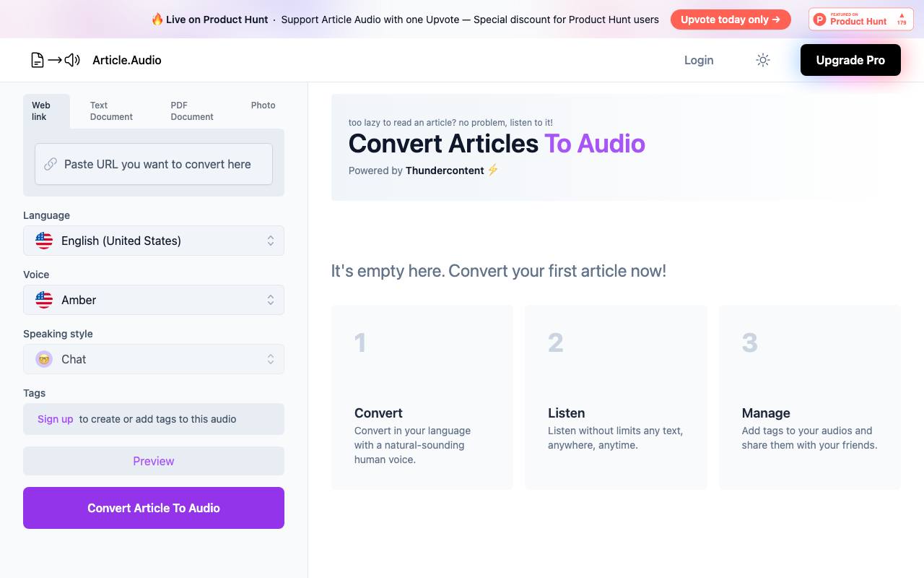This screenshot has width=924, height=578.
Task: Expand Voice selector chevron arrows
Action: click(271, 300)
